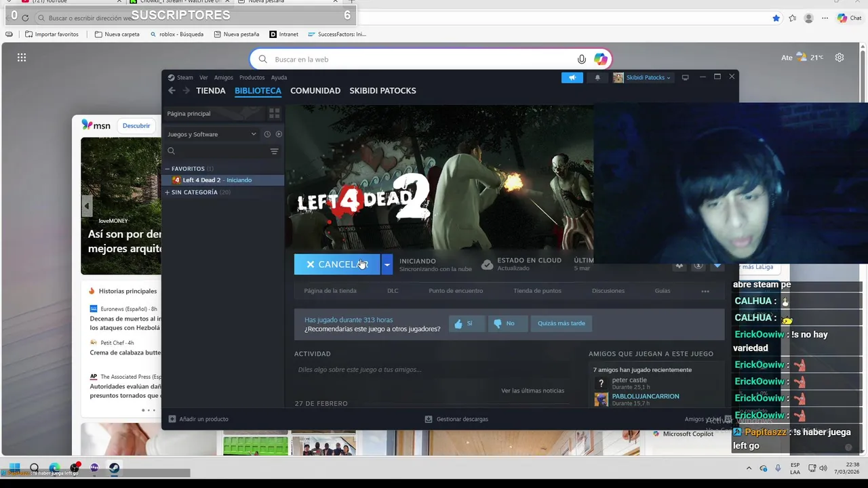
Task: Open the launch options arrow beside CANCELAR
Action: tap(387, 264)
